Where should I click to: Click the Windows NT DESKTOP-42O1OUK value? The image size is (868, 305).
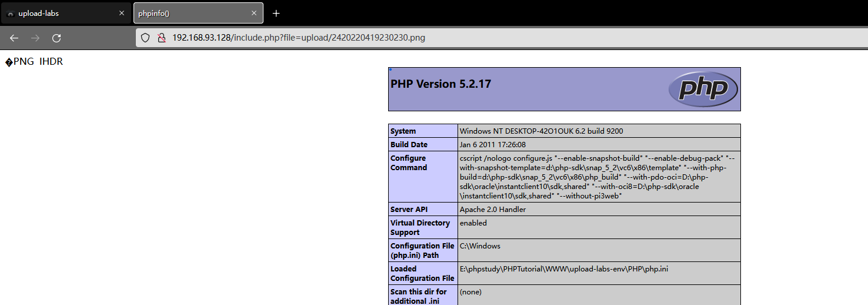(542, 131)
